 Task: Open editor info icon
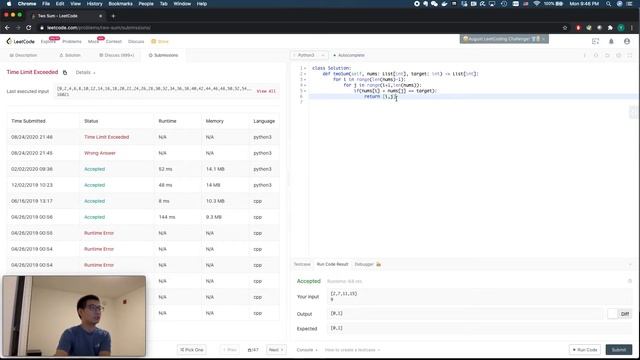584,55
